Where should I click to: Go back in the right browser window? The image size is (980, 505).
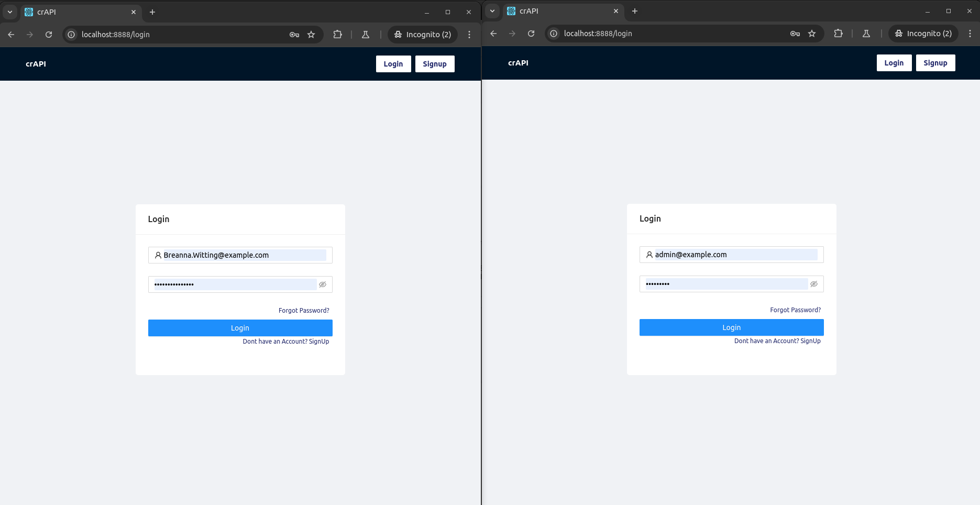pos(493,34)
